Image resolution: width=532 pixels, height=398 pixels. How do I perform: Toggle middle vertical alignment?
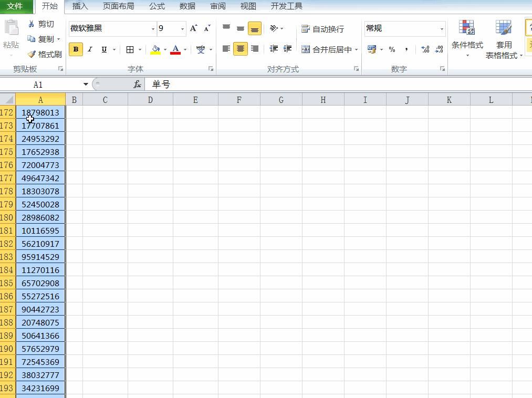240,28
